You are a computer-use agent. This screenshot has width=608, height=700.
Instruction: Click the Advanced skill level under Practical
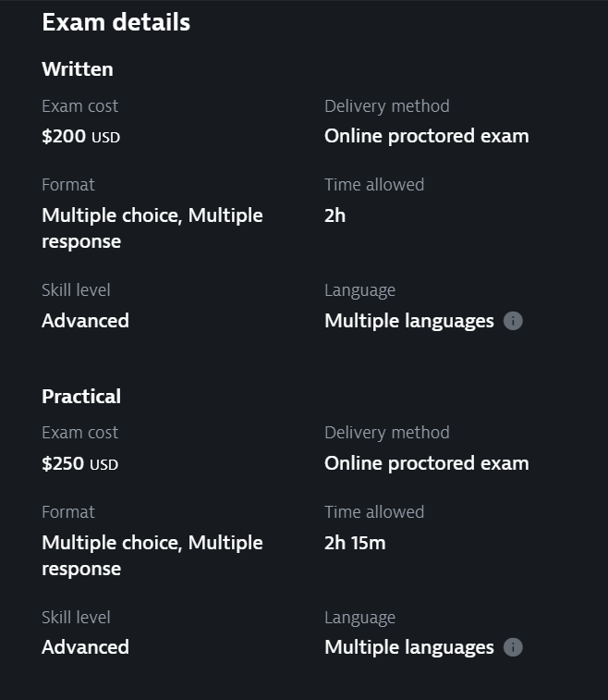[x=85, y=647]
